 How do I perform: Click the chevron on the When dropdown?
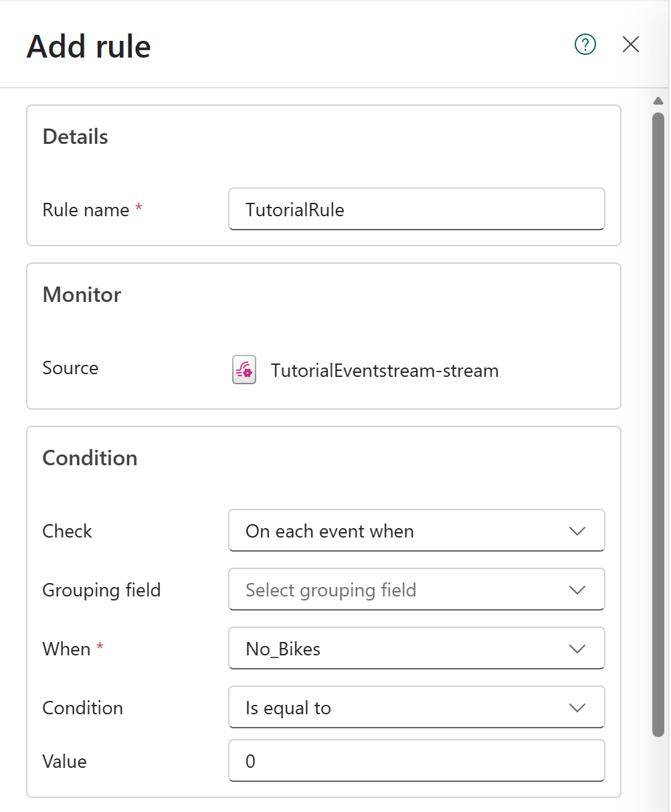[577, 649]
